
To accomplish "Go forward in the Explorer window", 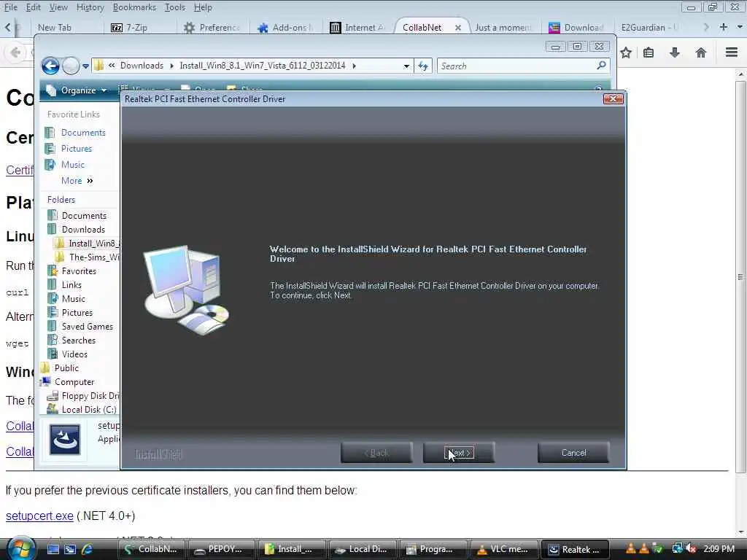I will (x=71, y=66).
